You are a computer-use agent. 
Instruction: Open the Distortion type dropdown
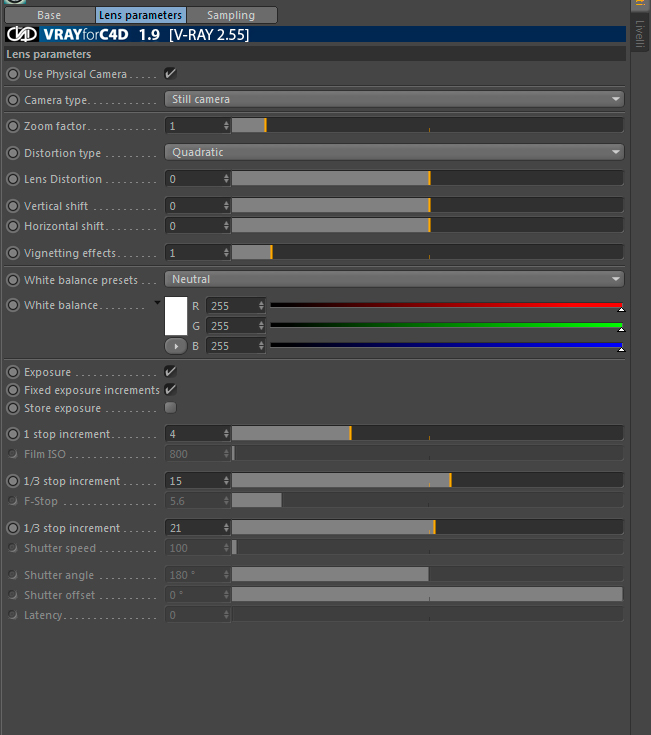[394, 152]
